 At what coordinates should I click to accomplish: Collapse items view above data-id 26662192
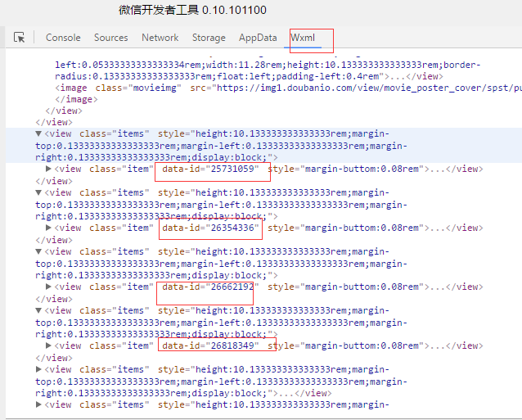[x=38, y=252]
